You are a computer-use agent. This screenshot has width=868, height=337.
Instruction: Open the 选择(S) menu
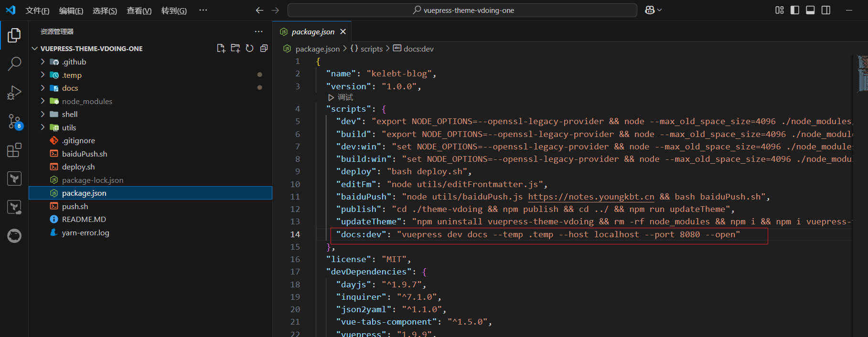coord(105,11)
